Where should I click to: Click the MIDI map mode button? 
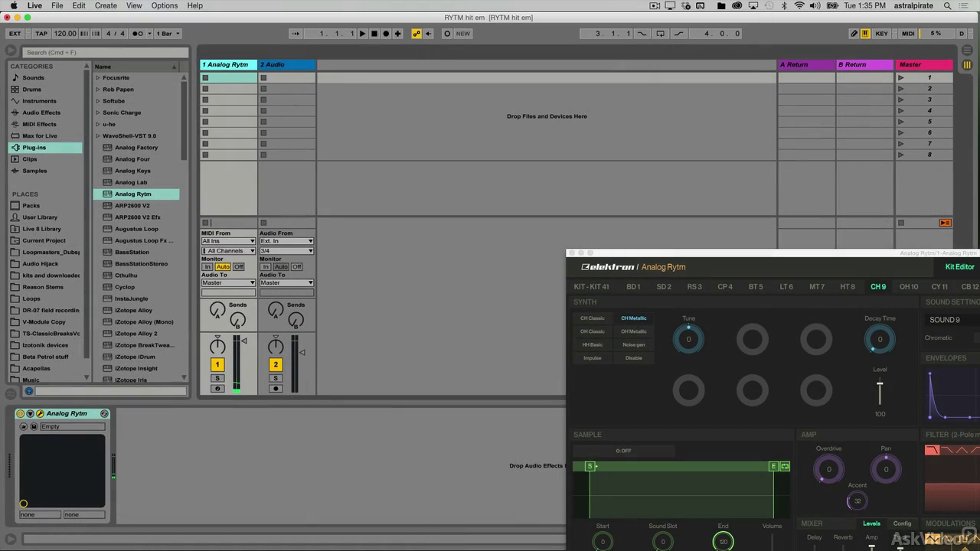coord(908,34)
